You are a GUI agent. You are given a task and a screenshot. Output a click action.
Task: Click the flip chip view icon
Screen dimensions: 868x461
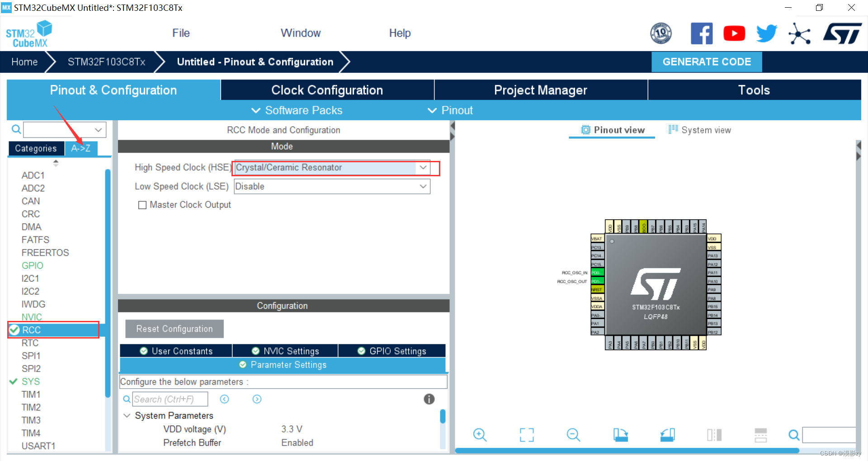pos(714,435)
